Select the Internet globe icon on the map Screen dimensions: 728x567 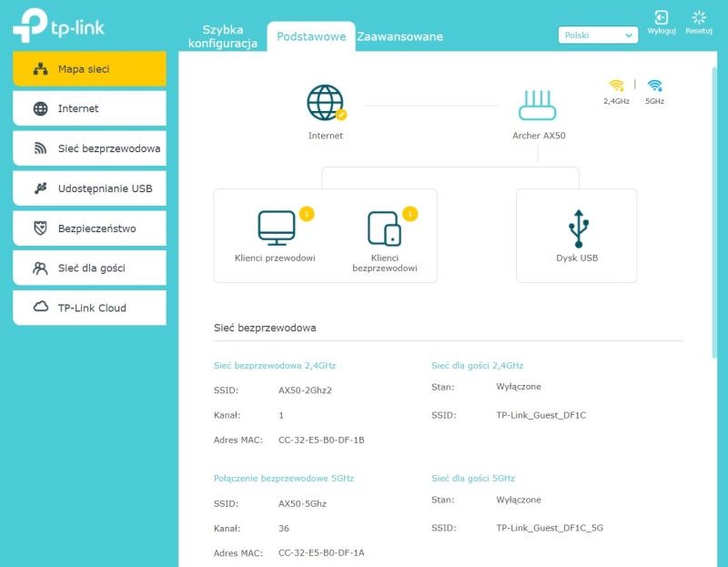[325, 102]
